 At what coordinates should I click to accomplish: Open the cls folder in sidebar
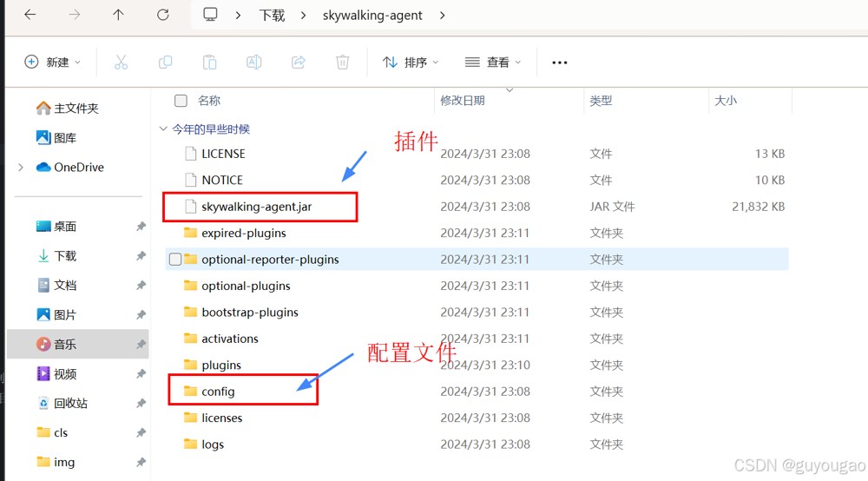coord(51,432)
